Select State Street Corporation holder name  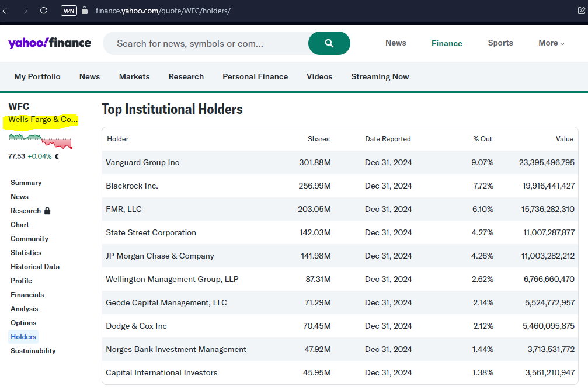(151, 232)
